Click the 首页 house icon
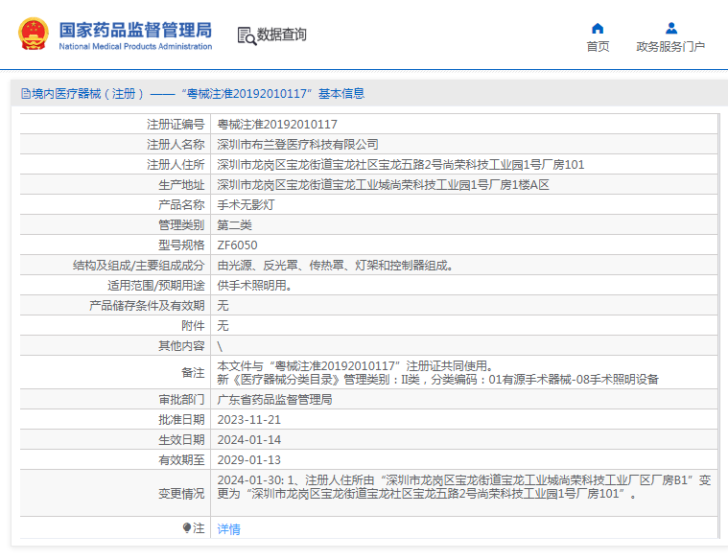The height and width of the screenshot is (560, 728). pos(598,28)
